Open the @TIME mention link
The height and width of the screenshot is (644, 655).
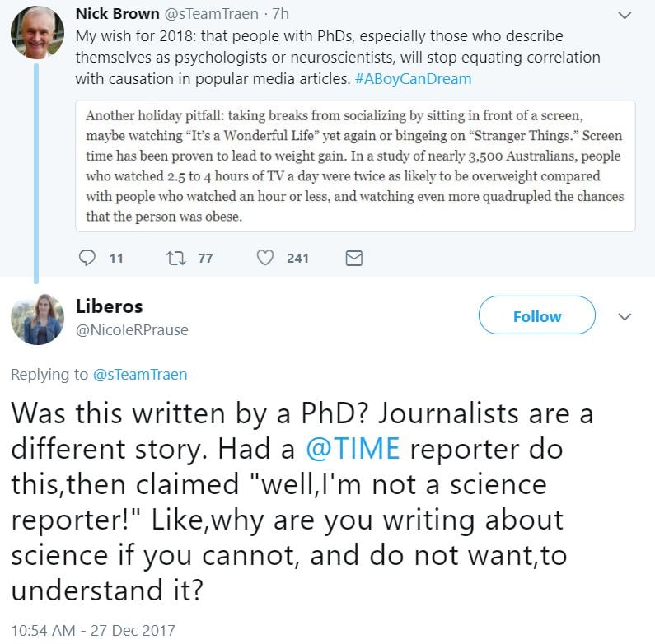(353, 448)
